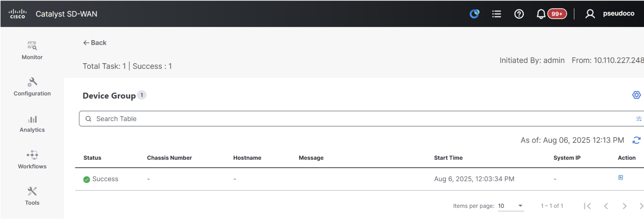This screenshot has height=219, width=644.
Task: Go to previous page of results
Action: (x=606, y=206)
